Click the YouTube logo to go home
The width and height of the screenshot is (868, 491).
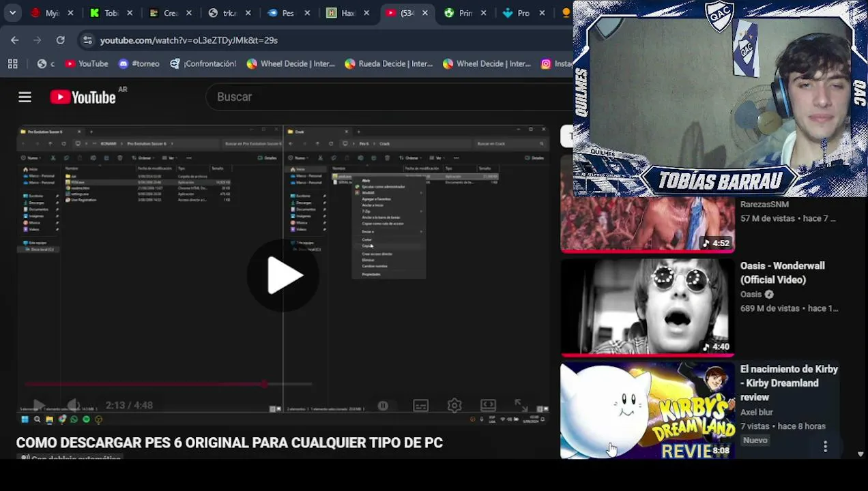[83, 97]
